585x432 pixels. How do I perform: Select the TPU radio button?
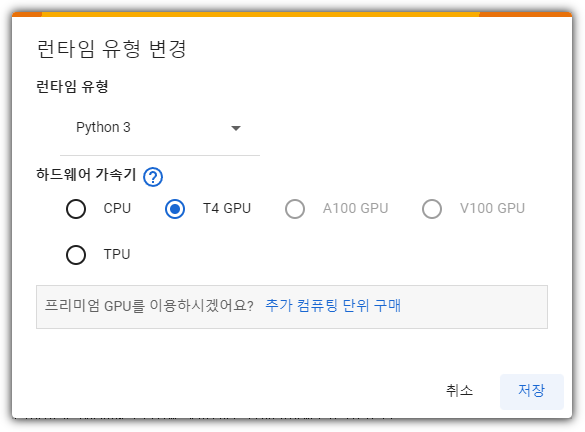pos(76,255)
